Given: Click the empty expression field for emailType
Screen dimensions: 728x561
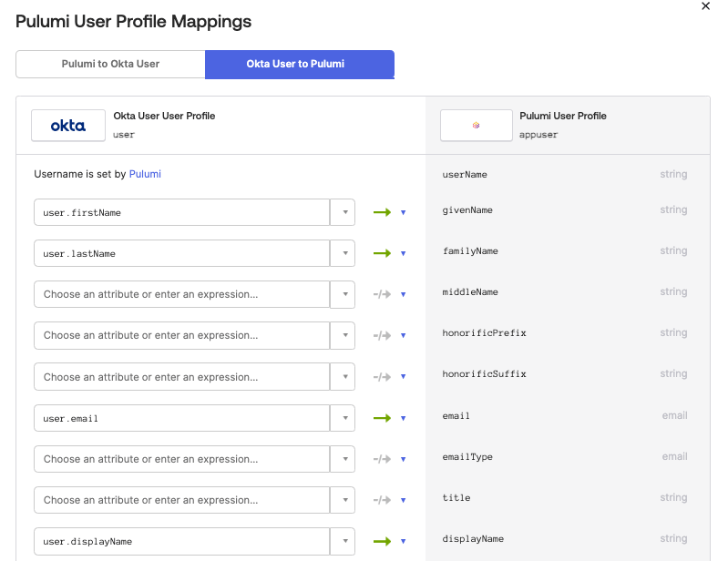Looking at the screenshot, I should pyautogui.click(x=181, y=459).
